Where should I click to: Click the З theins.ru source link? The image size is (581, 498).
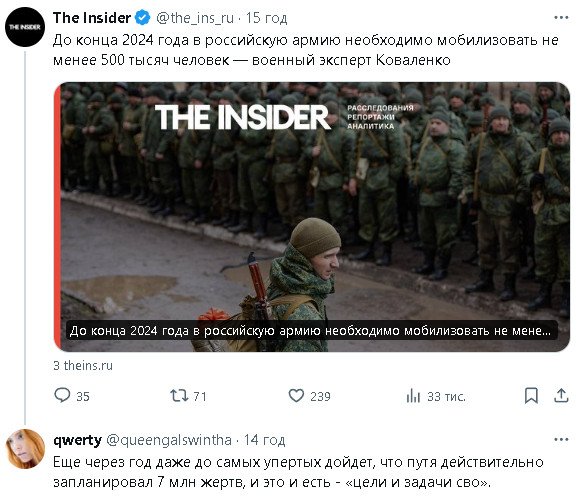point(83,366)
